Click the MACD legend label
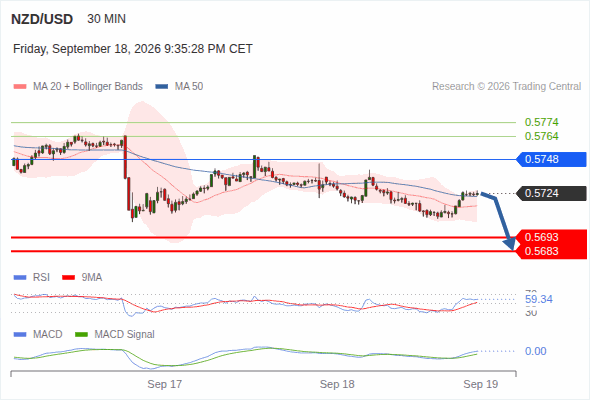This screenshot has height=400, width=590. [48, 335]
